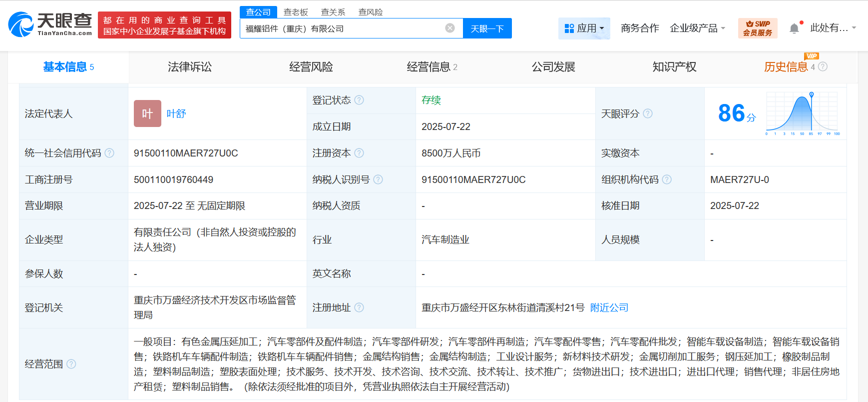The image size is (868, 402).
Task: Clear the search box text
Action: pos(449,28)
